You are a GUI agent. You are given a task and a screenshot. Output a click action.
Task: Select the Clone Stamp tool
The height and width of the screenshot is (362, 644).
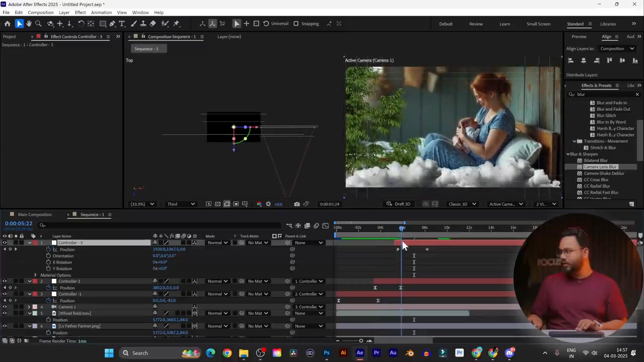[x=143, y=24]
